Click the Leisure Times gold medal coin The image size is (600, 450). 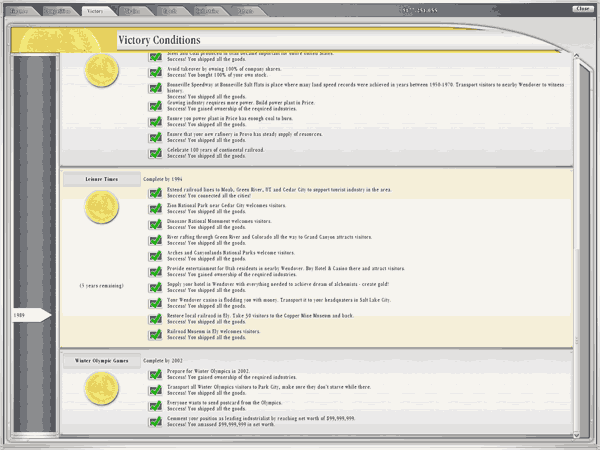(x=102, y=207)
